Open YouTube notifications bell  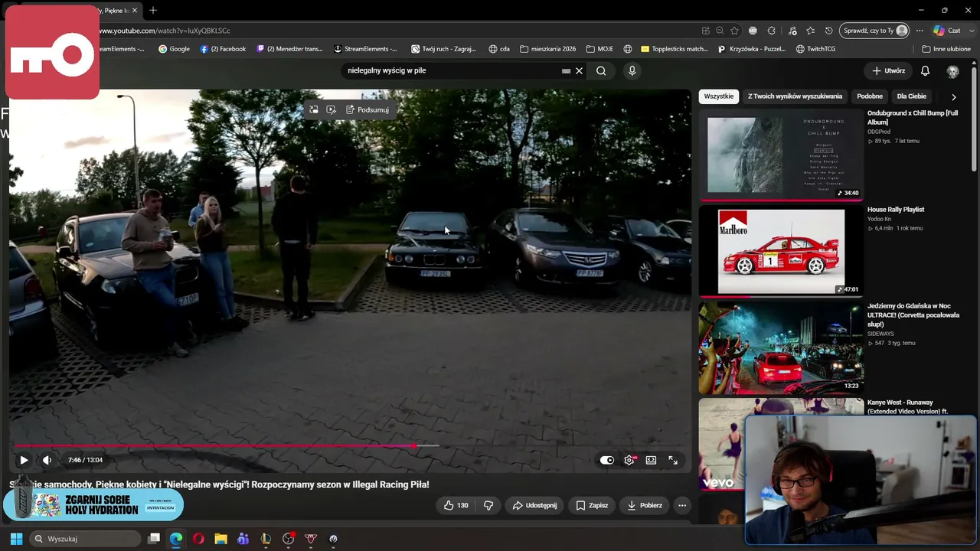point(925,70)
